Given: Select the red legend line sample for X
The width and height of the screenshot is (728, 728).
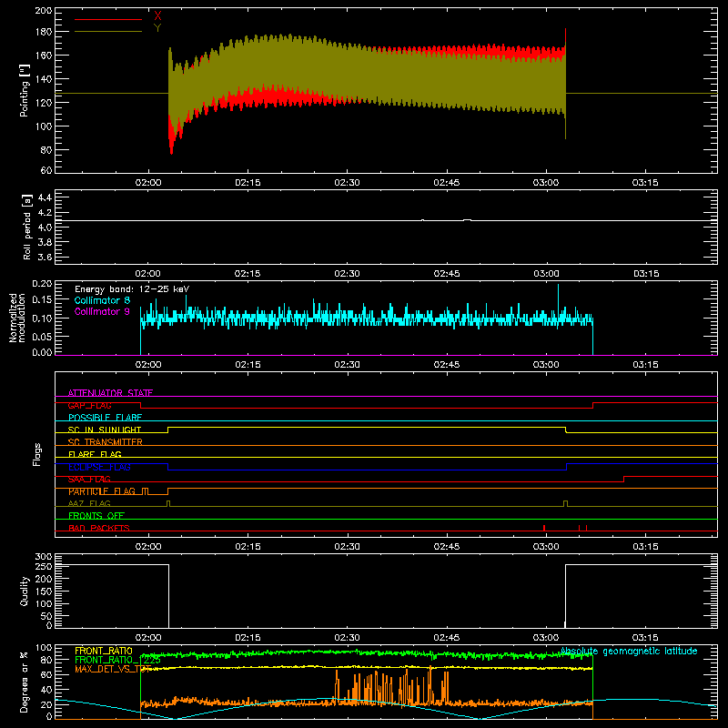Looking at the screenshot, I should [108, 19].
